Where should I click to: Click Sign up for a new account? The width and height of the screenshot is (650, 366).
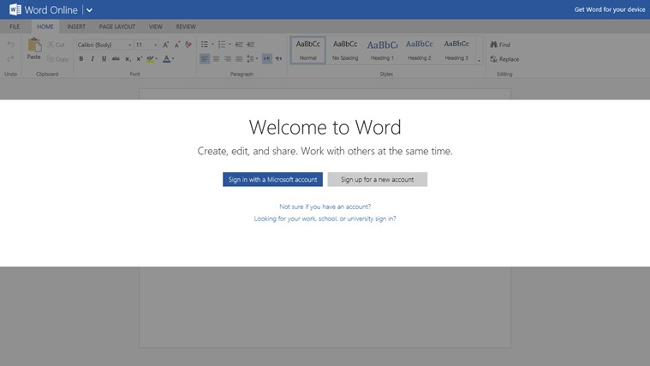(x=377, y=179)
